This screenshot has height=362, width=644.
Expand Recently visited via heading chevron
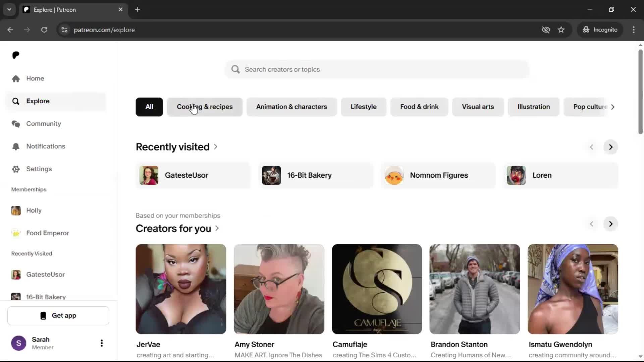(x=216, y=147)
